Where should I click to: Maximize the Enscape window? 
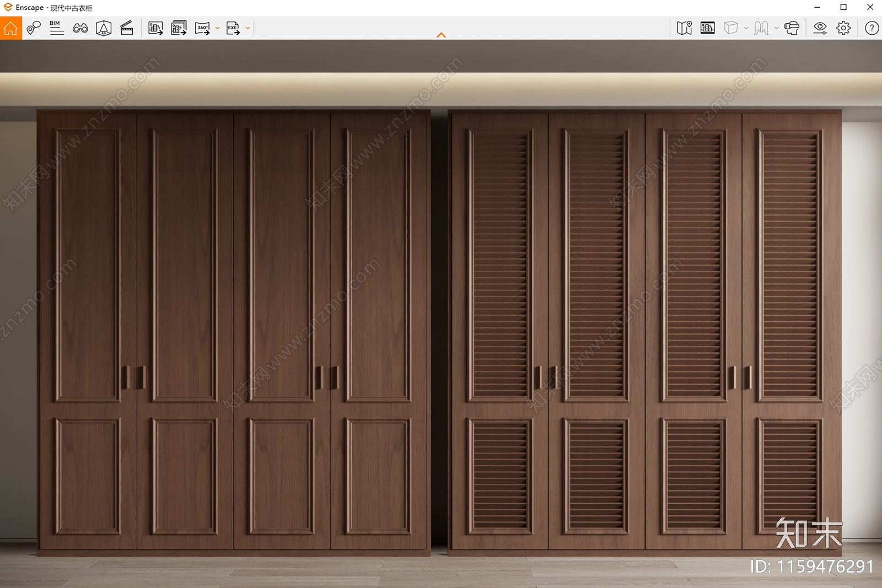[x=843, y=7]
